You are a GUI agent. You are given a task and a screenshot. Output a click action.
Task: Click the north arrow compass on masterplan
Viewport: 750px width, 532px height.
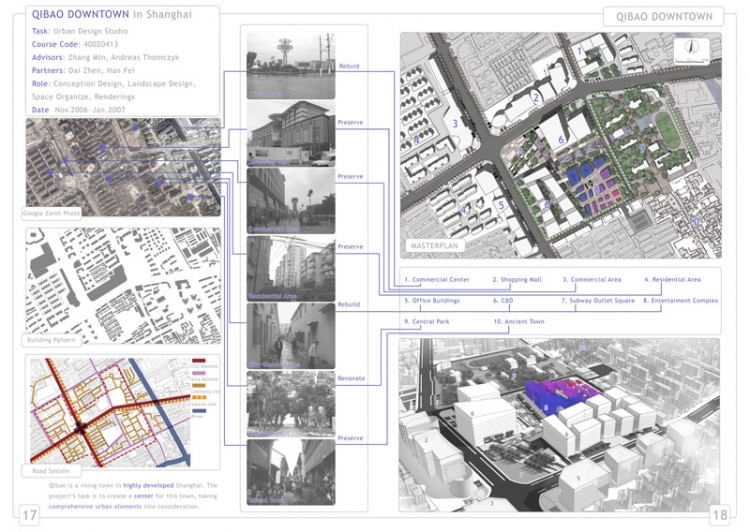(x=692, y=48)
